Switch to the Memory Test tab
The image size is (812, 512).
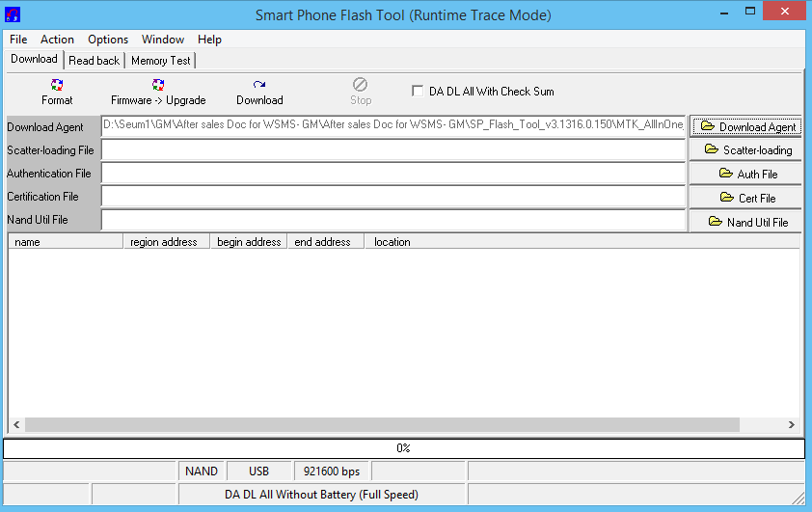160,61
